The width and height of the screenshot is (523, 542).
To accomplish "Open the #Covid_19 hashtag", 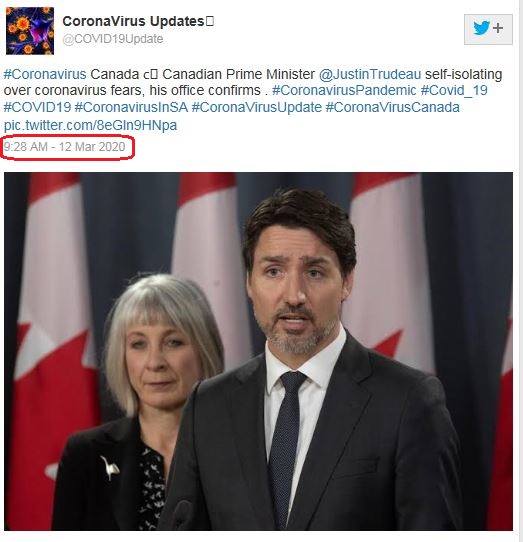I will point(454,91).
